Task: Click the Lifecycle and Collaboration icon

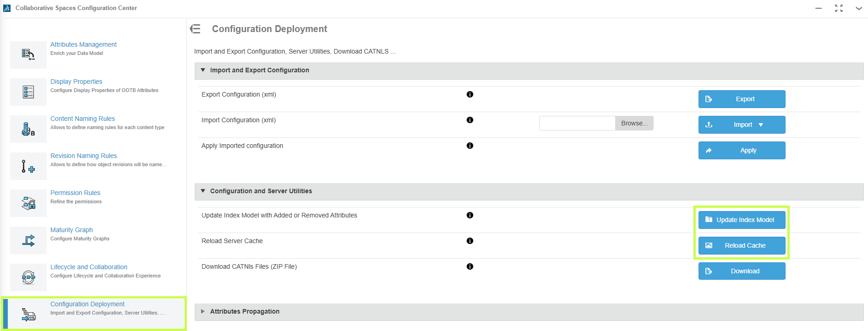Action: tap(28, 277)
